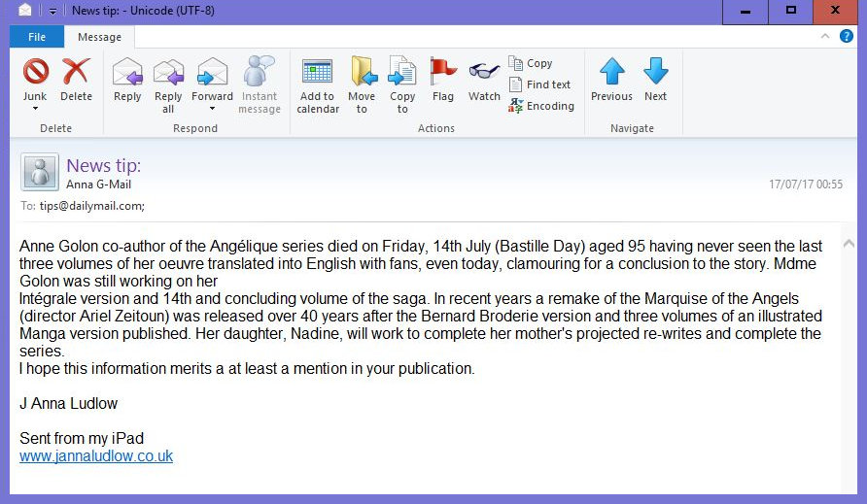Open the File tab
Viewport: 867px width, 504px height.
click(x=37, y=37)
